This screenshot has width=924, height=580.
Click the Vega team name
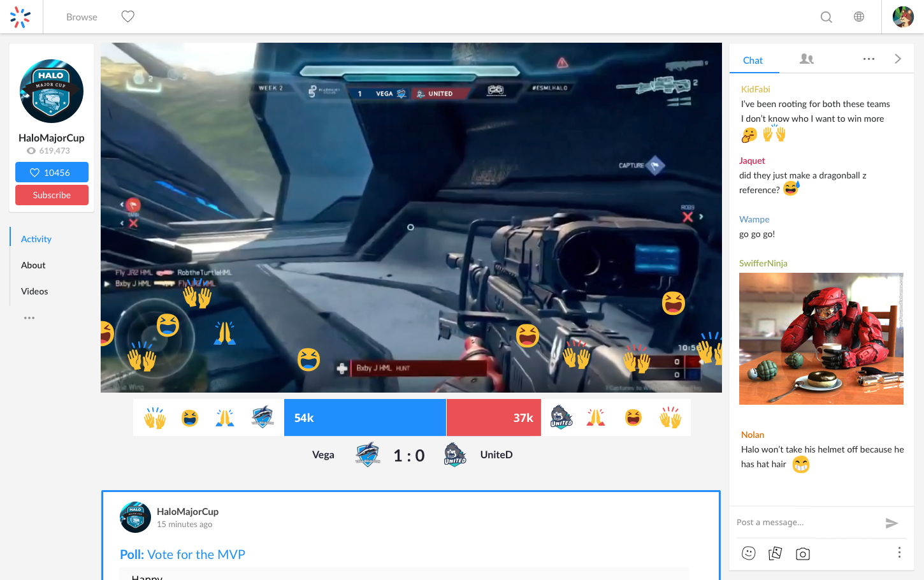[x=323, y=455]
